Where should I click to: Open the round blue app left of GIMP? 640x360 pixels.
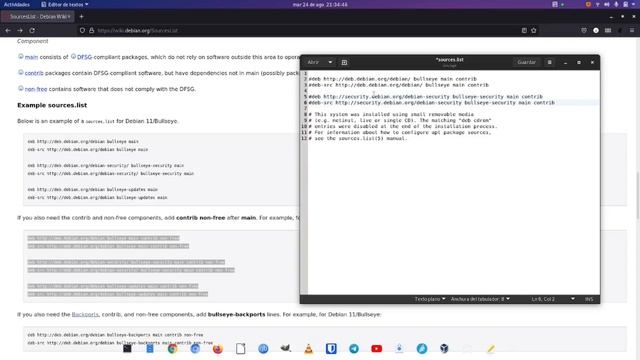tap(263, 349)
